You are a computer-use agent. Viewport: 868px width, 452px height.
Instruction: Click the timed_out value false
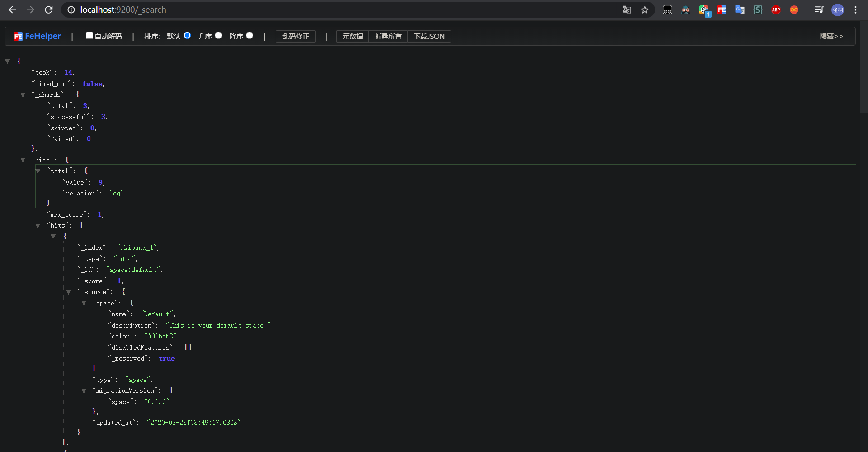click(92, 84)
